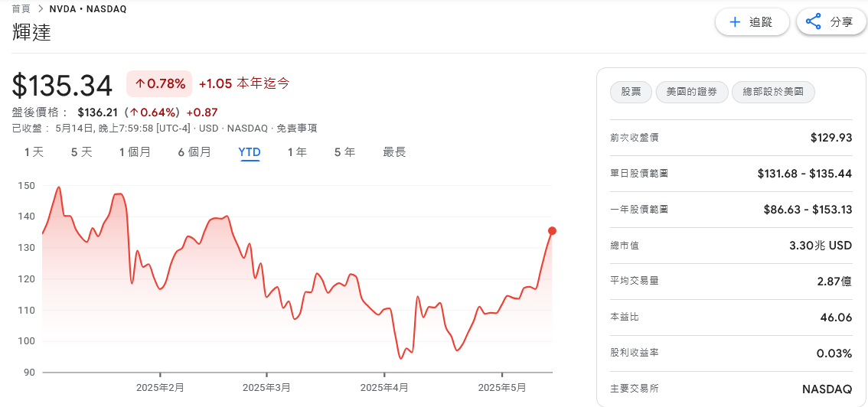Click the +1.05 本年迄今 change text
Image resolution: width=868 pixels, height=407 pixels.
click(x=244, y=84)
